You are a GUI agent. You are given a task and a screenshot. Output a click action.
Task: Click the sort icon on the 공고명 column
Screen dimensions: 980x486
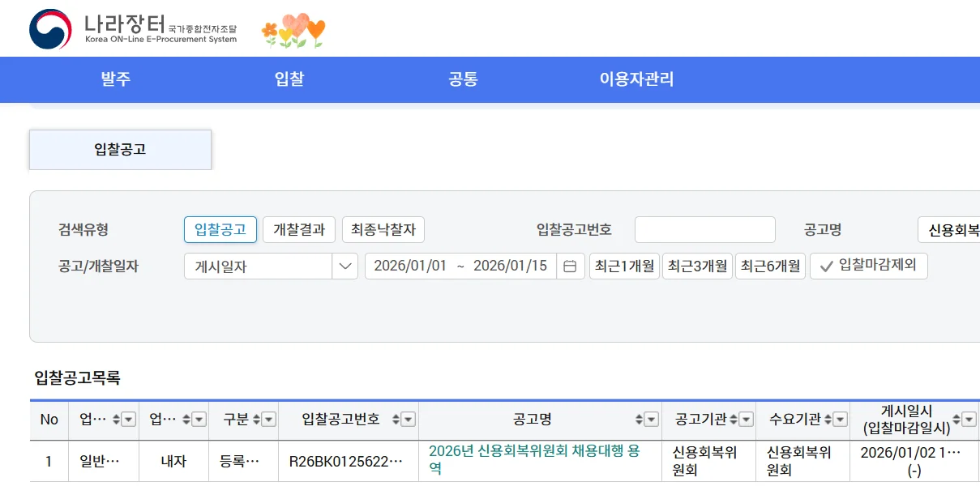click(x=639, y=420)
